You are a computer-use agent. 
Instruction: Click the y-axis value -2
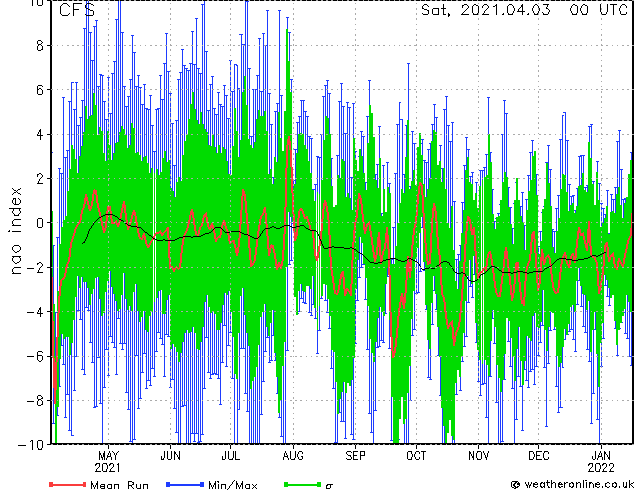click(35, 267)
